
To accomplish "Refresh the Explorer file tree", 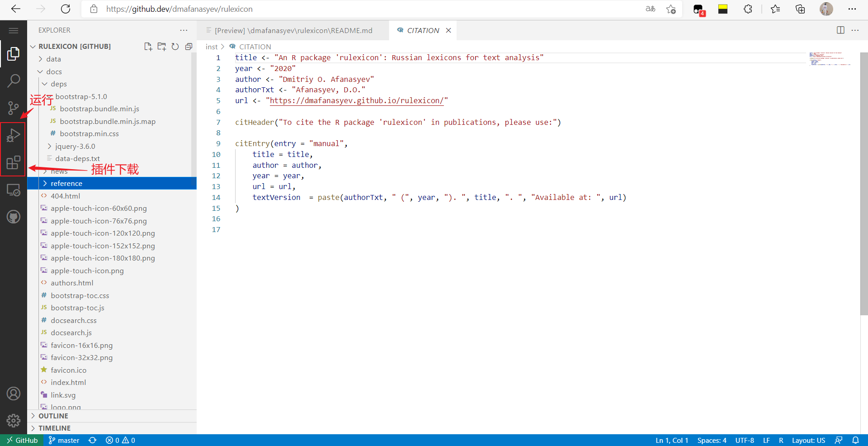I will [175, 47].
